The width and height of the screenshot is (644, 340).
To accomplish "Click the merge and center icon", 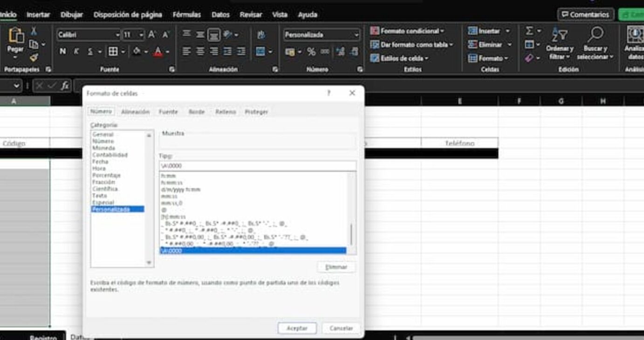I will (260, 52).
